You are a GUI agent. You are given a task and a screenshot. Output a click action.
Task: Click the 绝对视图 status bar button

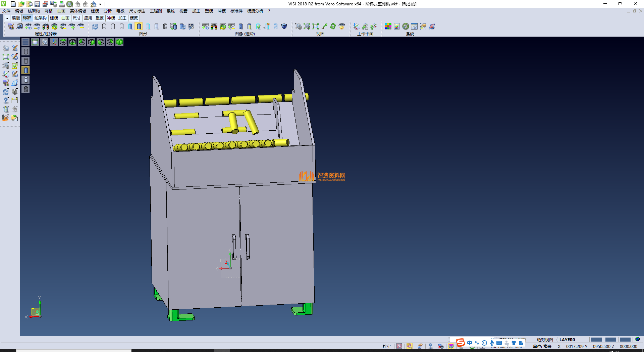point(545,340)
